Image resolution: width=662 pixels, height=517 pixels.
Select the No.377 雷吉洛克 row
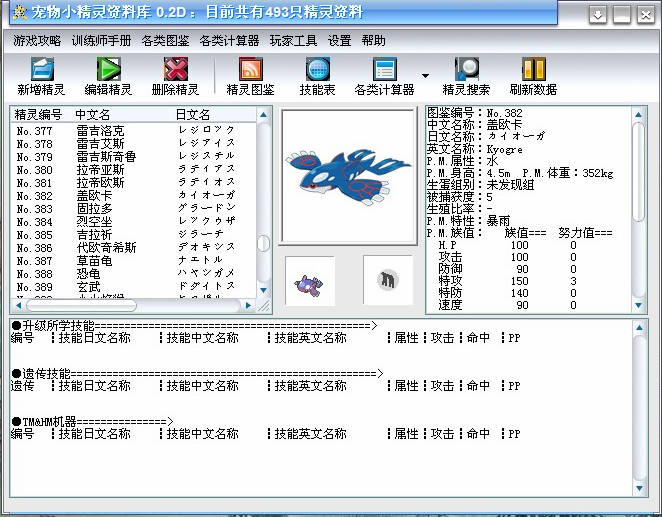click(x=133, y=131)
